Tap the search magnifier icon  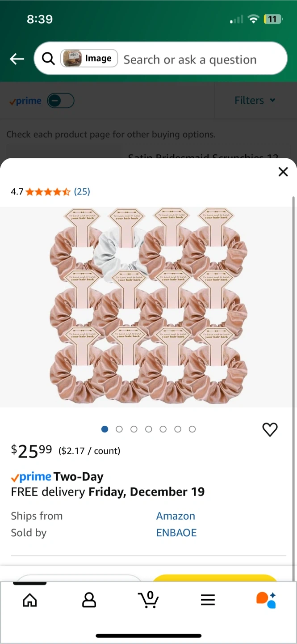coord(48,59)
